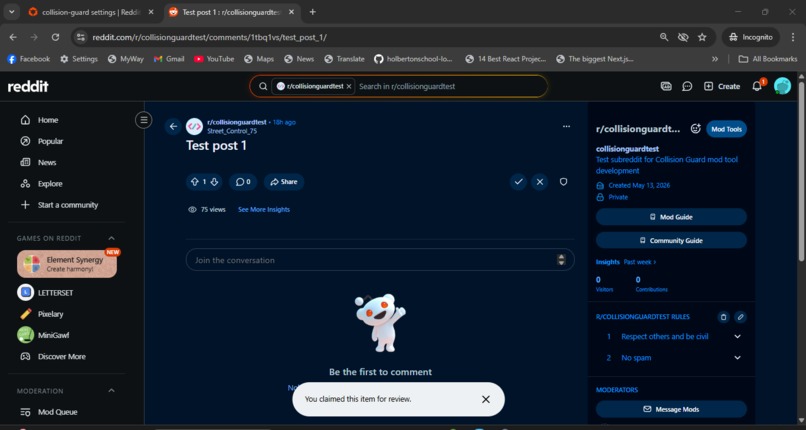Show more bookmarks chevron

click(x=715, y=59)
